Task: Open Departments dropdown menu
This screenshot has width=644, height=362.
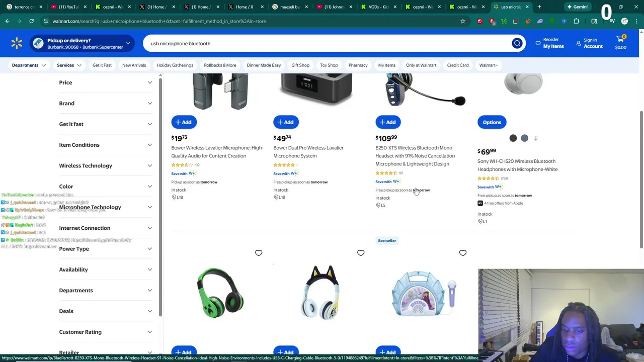Action: tap(28, 65)
